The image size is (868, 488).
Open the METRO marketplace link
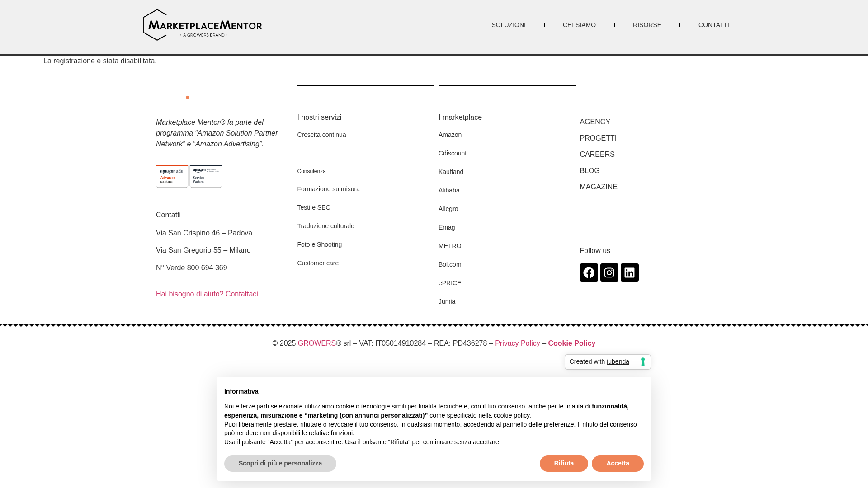click(450, 246)
